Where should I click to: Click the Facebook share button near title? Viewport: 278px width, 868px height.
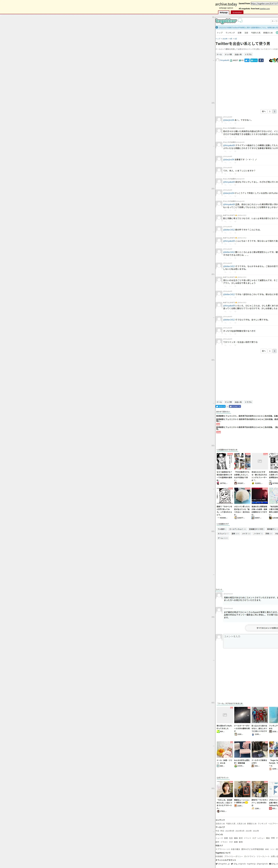tap(261, 60)
